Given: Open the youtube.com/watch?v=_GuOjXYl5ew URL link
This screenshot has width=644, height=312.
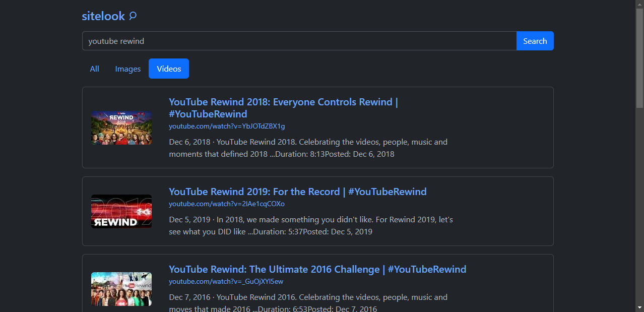Looking at the screenshot, I should (226, 281).
